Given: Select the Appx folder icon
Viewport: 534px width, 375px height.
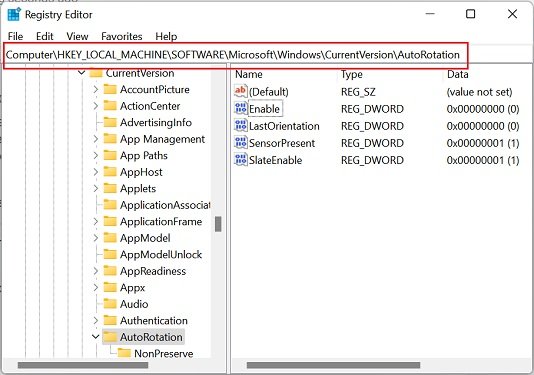Looking at the screenshot, I should tap(110, 287).
